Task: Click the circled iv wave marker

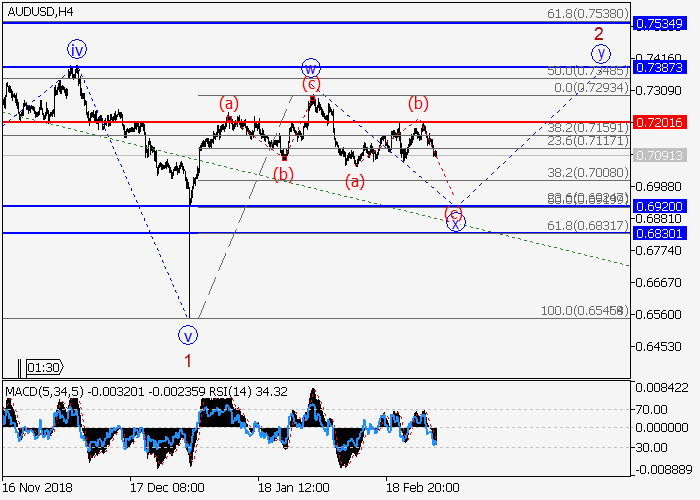Action: 77,48
